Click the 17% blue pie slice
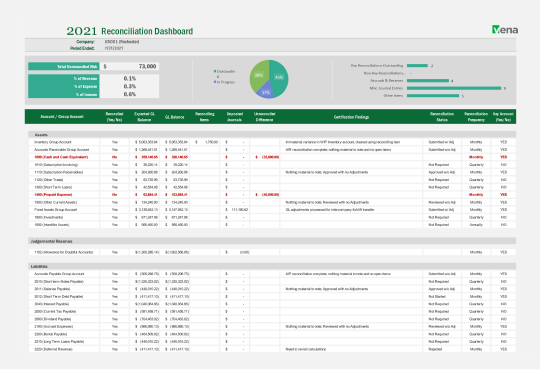 tap(266, 92)
